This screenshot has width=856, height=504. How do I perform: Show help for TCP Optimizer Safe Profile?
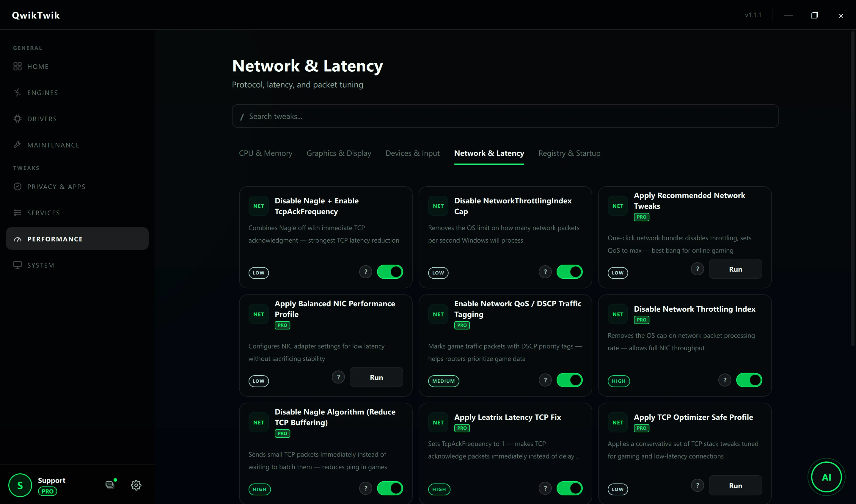pos(697,485)
